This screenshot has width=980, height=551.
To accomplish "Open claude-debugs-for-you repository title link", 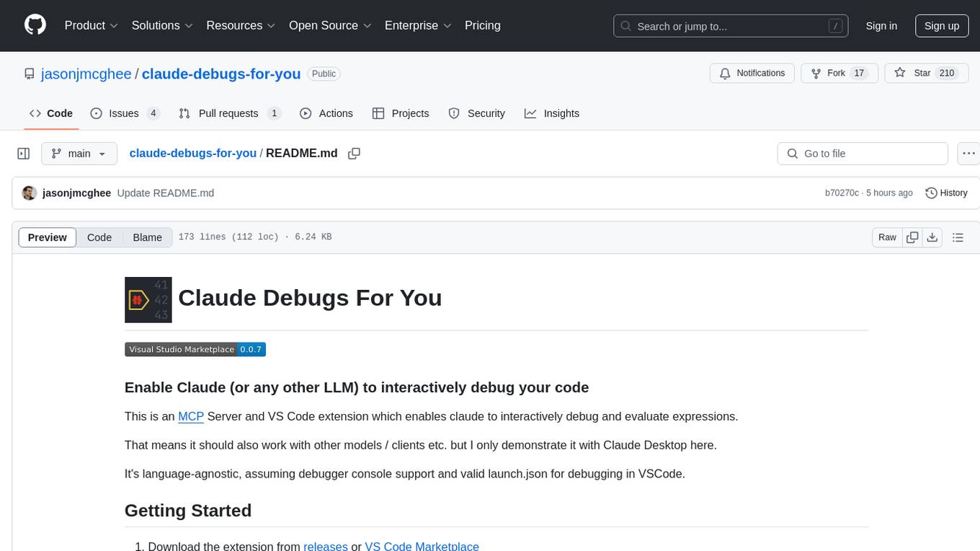I will click(221, 74).
